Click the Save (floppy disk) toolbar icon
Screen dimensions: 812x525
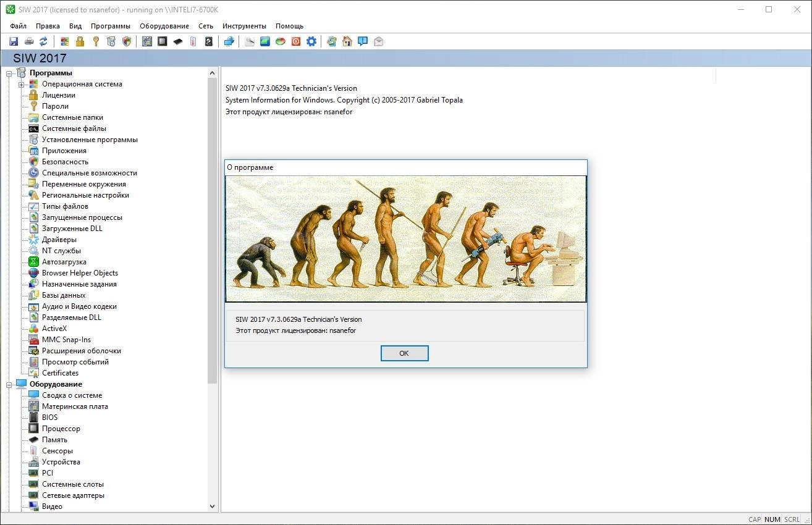point(14,41)
